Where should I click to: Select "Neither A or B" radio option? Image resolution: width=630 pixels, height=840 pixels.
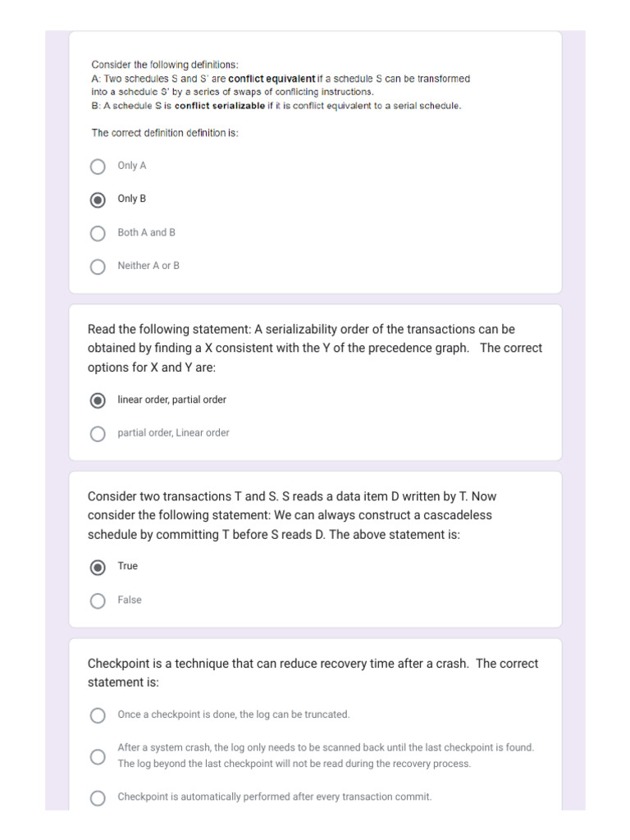tap(98, 266)
